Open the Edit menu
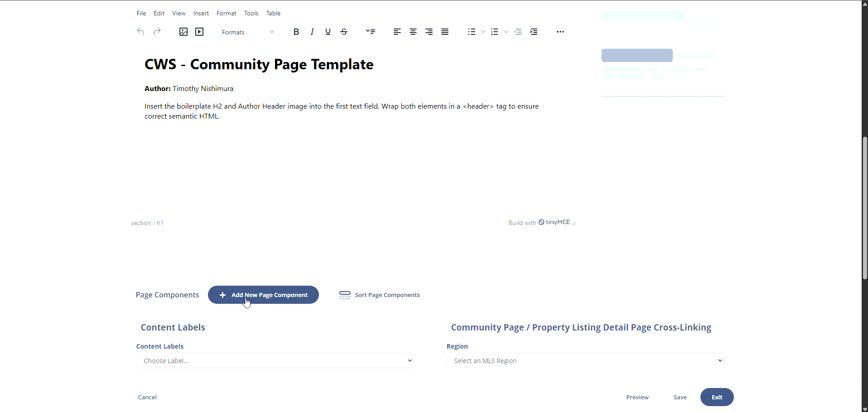868x412 pixels. click(x=159, y=14)
